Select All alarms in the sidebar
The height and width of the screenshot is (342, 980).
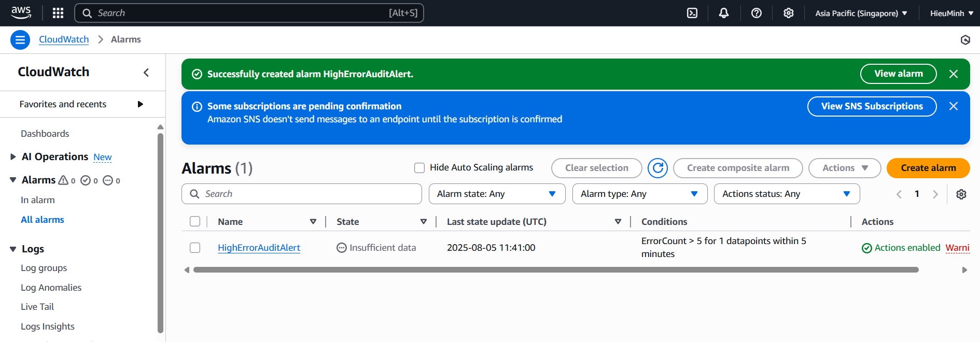click(x=43, y=220)
